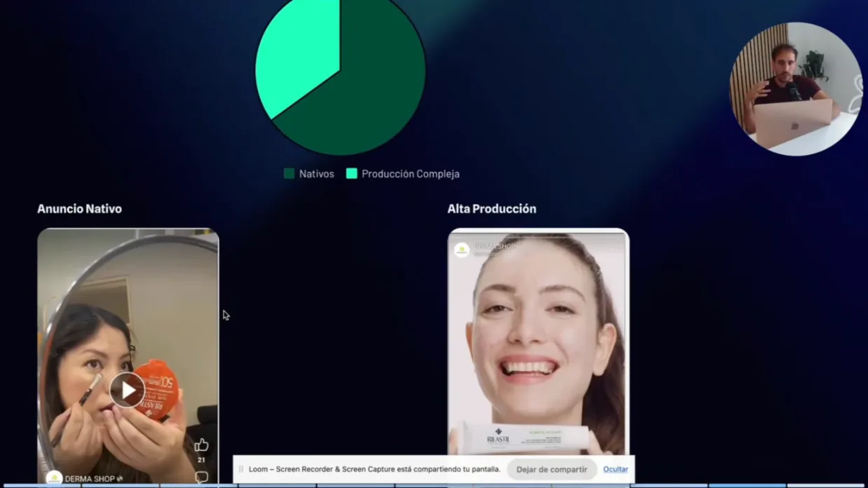Click the Derma Shop logo on Alta Producción ad
The width and height of the screenshot is (868, 488).
461,250
